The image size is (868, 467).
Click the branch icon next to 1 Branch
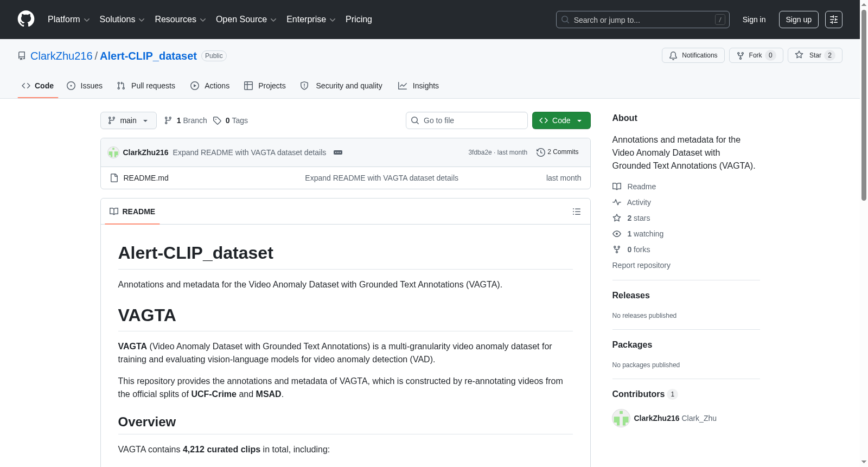pos(168,120)
